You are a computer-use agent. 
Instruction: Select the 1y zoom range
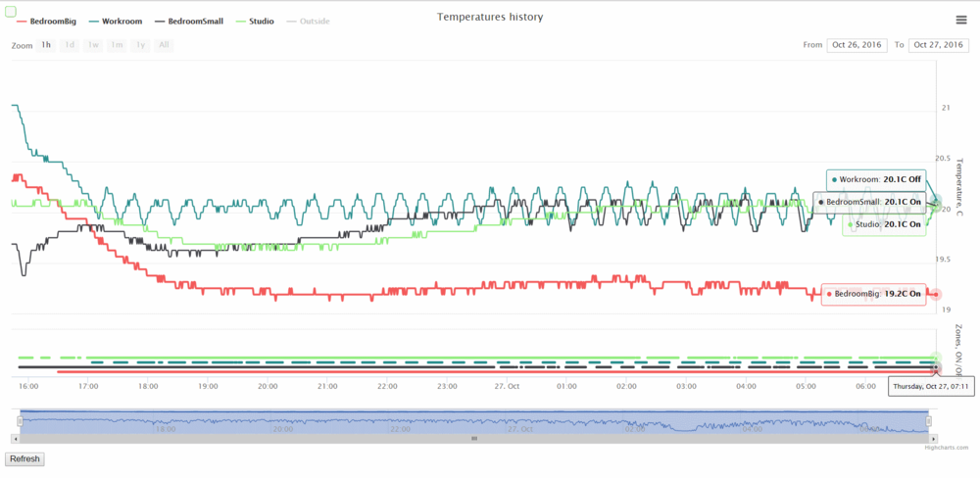coord(140,45)
